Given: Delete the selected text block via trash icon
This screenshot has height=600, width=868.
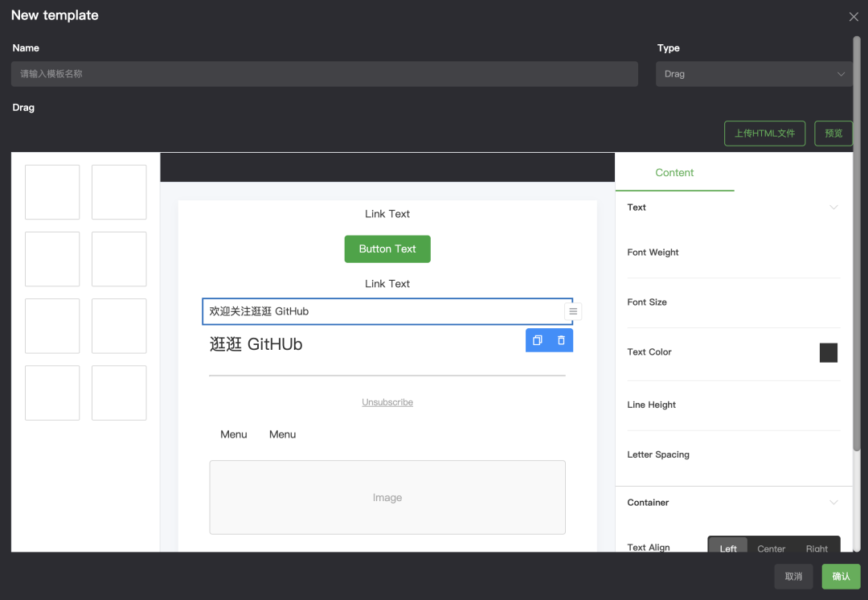Looking at the screenshot, I should pos(562,339).
